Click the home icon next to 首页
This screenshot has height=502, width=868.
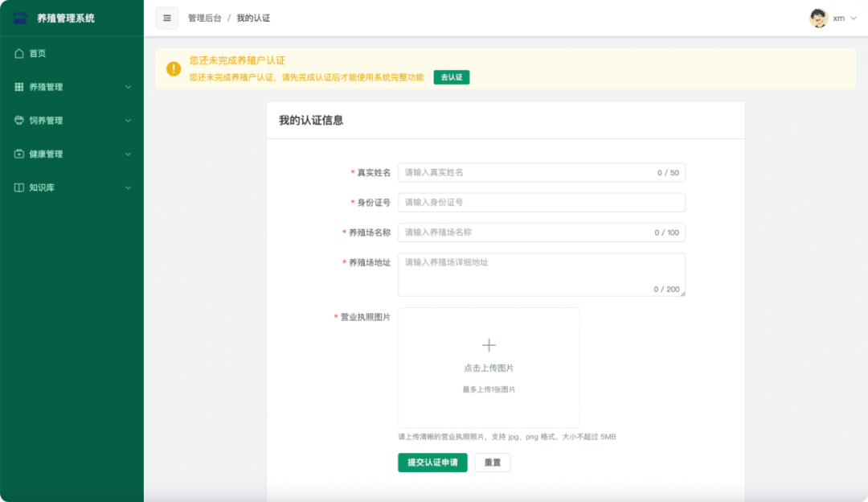tap(20, 53)
